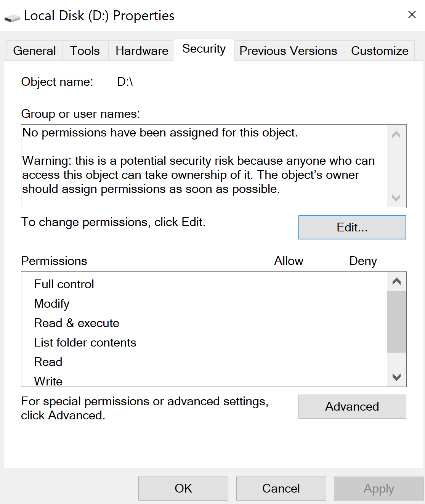
Task: Click the down arrow of permissions list scrollbar
Action: click(x=396, y=377)
